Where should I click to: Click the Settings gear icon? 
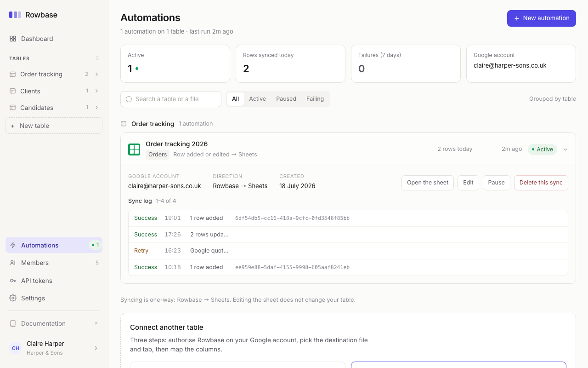pyautogui.click(x=13, y=298)
